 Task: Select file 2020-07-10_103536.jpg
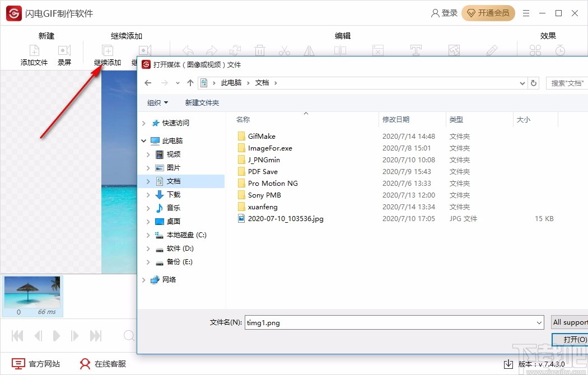pos(286,218)
